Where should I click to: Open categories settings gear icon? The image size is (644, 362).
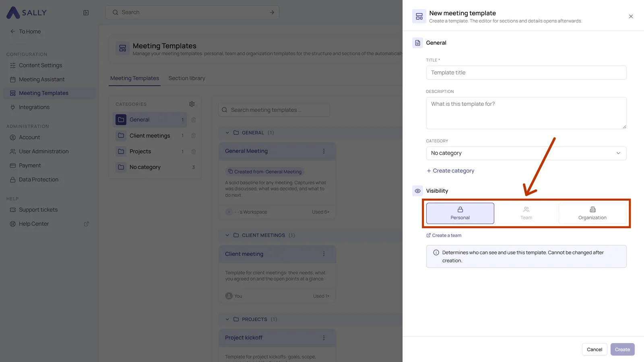coord(192,104)
